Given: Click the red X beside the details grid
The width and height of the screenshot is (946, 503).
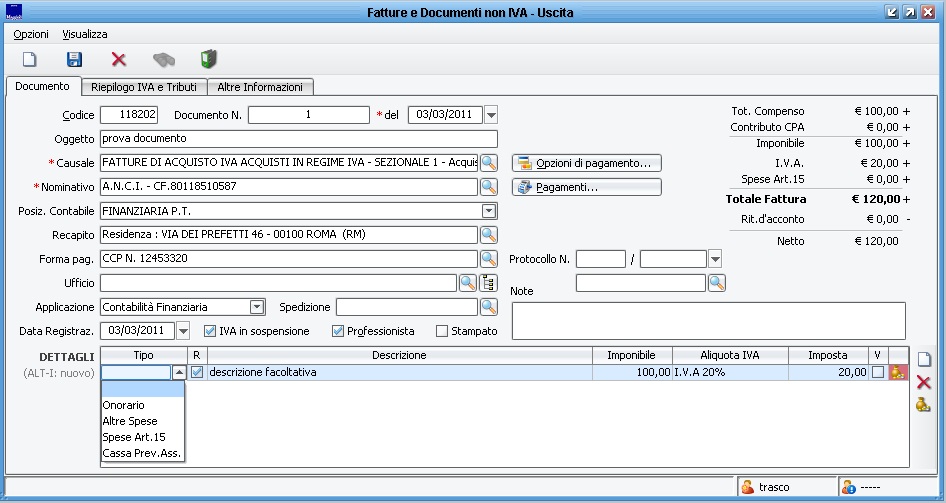Looking at the screenshot, I should [x=923, y=382].
